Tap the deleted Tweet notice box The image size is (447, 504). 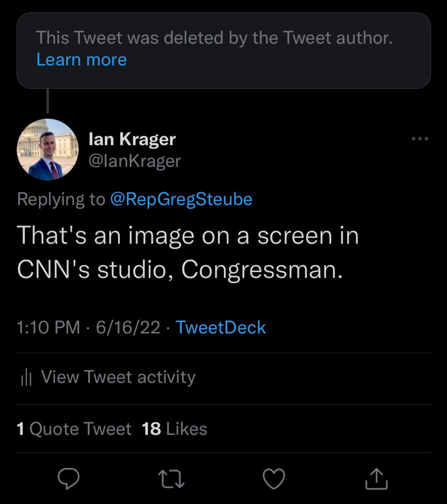(x=223, y=50)
